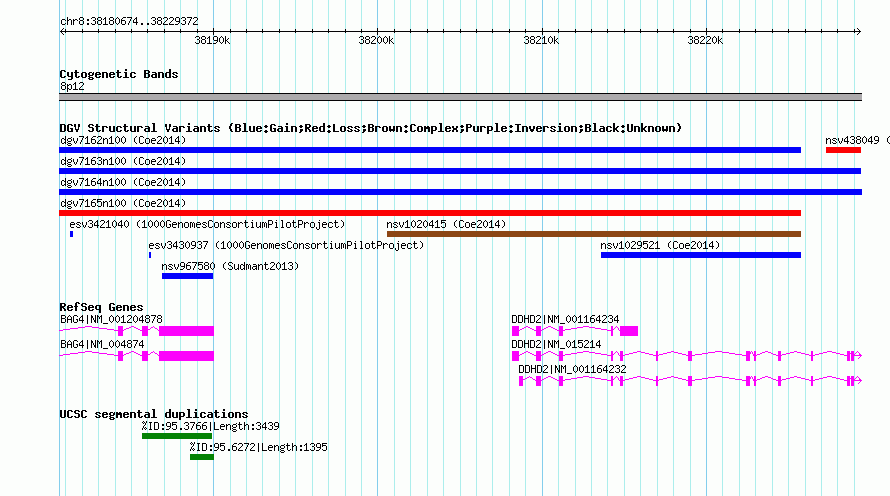The height and width of the screenshot is (496, 890).
Task: Open the UCSC segmental duplications track title
Action: tap(154, 414)
